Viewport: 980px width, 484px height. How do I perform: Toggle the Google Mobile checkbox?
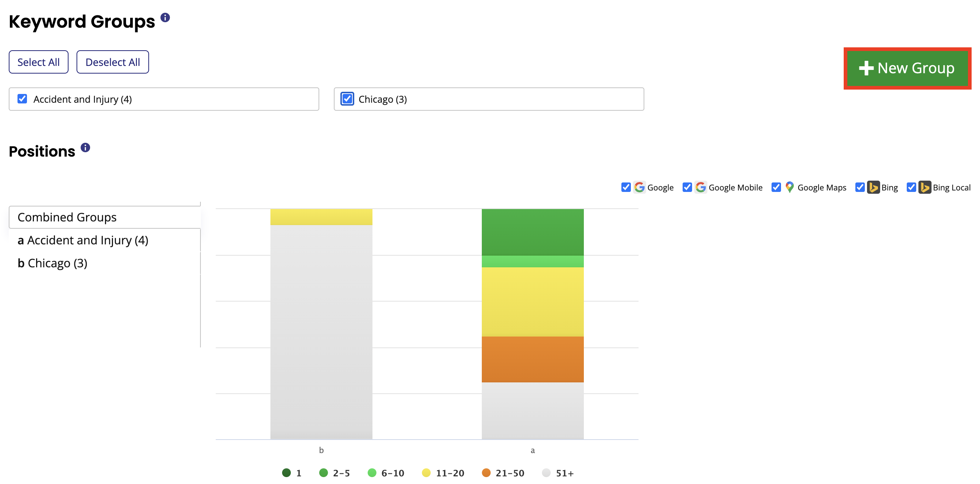pyautogui.click(x=687, y=188)
